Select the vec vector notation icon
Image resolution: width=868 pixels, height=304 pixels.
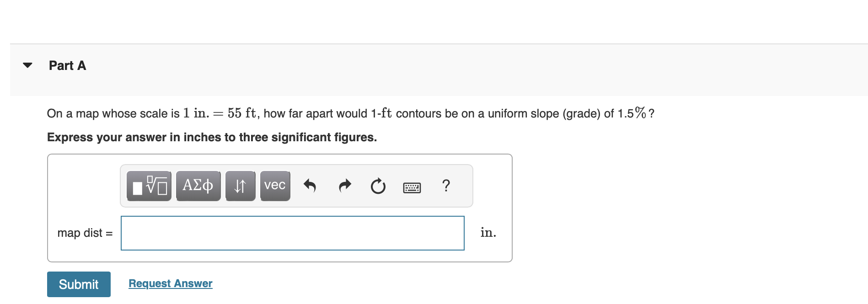[x=274, y=186]
